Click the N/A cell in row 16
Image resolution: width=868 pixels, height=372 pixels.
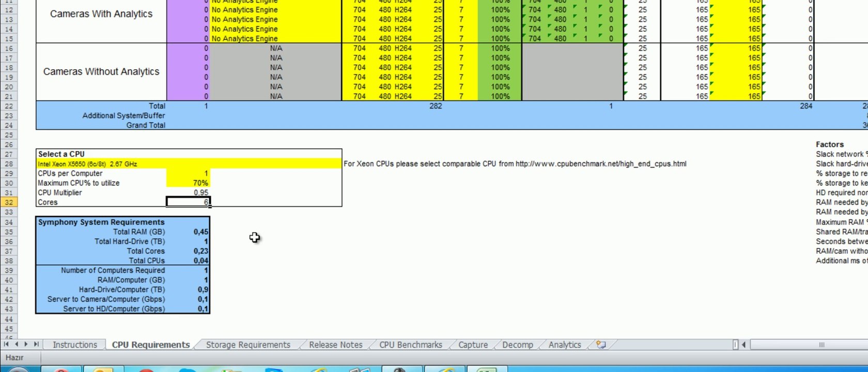pyautogui.click(x=276, y=48)
